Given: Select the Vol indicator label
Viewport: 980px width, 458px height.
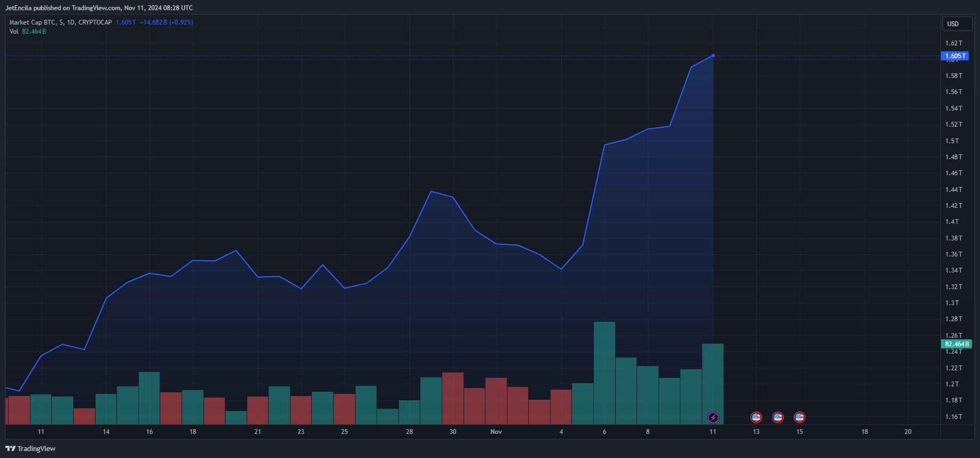Looking at the screenshot, I should coord(14,32).
